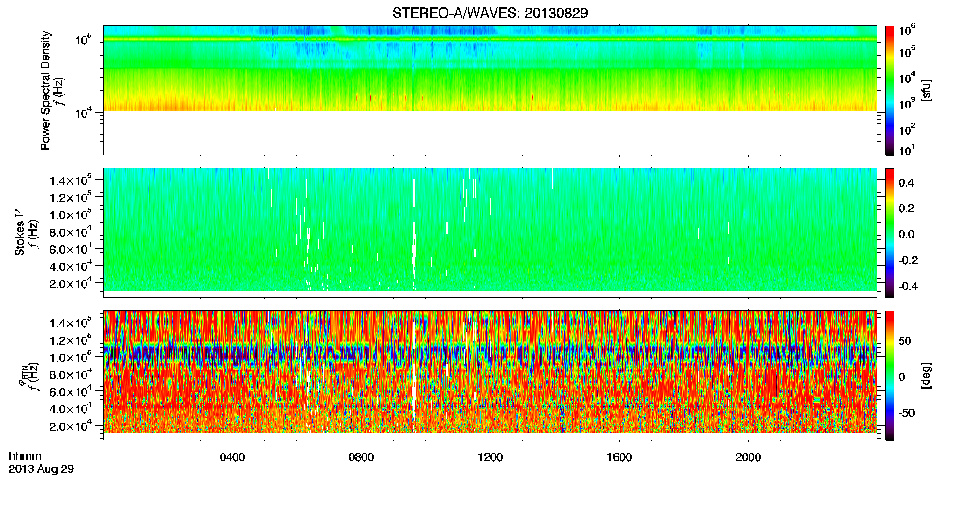Click the 1600 time axis label
Viewport: 980px width, 505px height.
[x=620, y=457]
